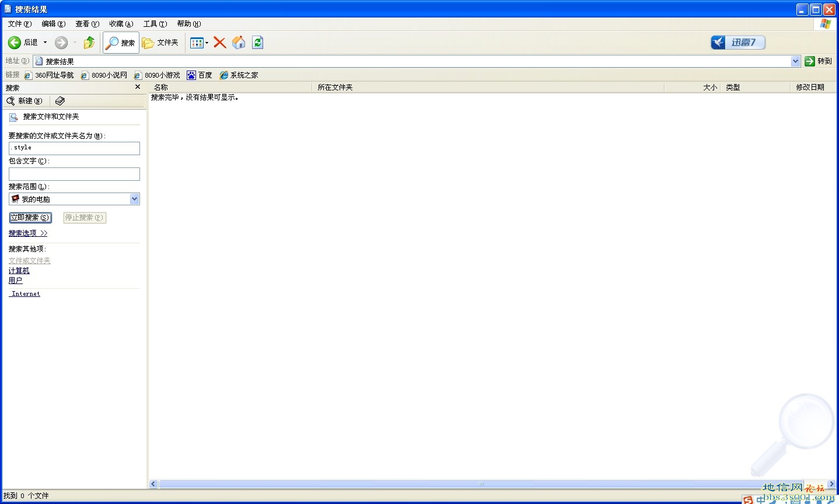Screen dimensions: 839x504
Task: Show the 文件夹 folders pane
Action: tap(160, 43)
